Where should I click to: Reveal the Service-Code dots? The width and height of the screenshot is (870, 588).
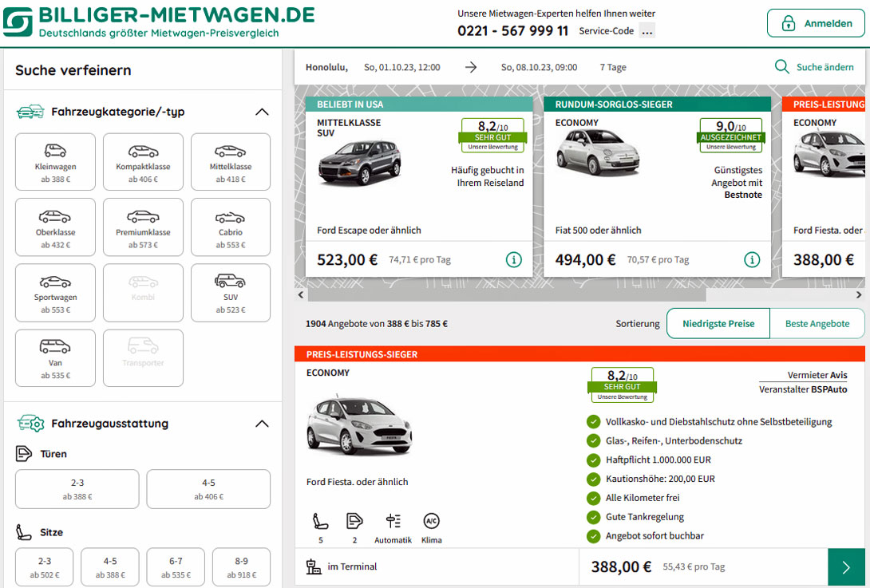[x=647, y=30]
